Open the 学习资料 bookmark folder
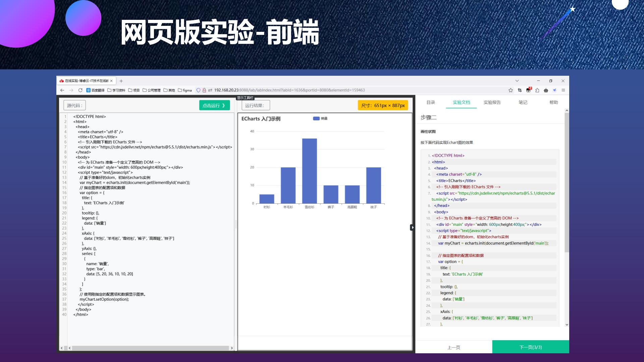 (x=116, y=90)
